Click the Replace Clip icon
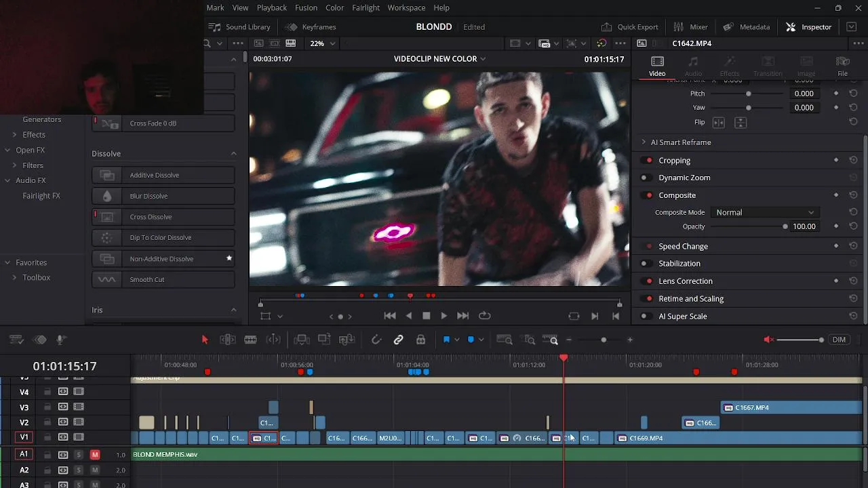This screenshot has width=868, height=488. 347,340
